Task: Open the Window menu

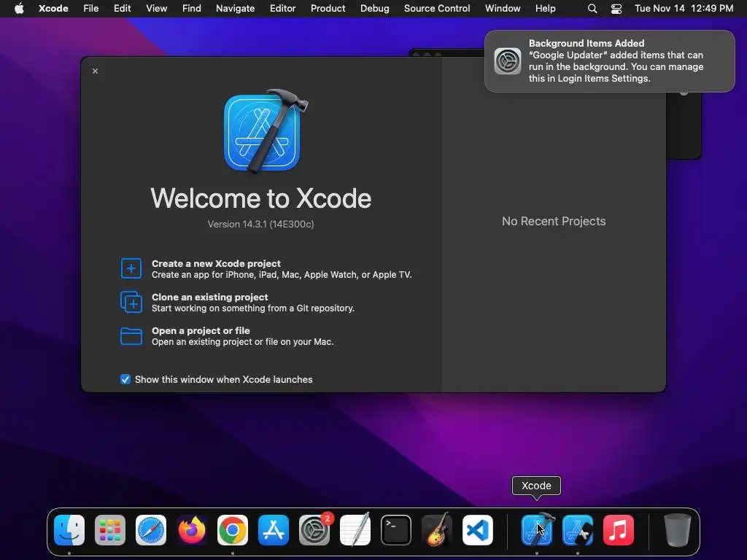Action: coord(503,8)
